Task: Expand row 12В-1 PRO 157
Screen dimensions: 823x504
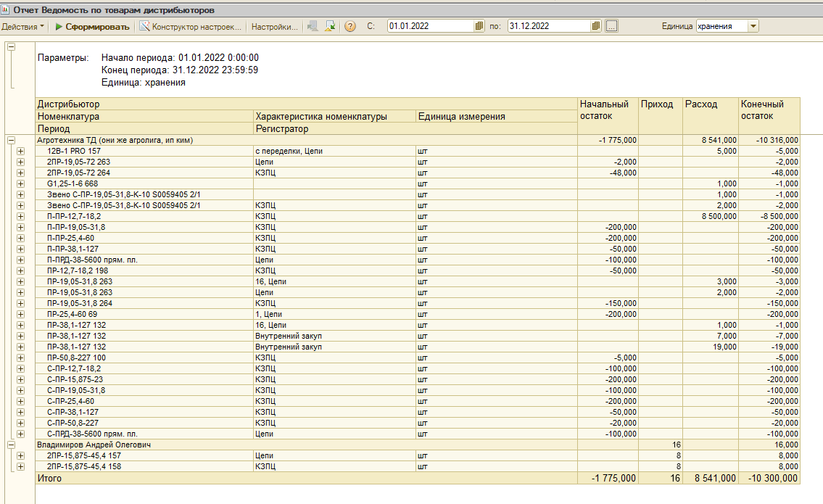Action: [20, 151]
